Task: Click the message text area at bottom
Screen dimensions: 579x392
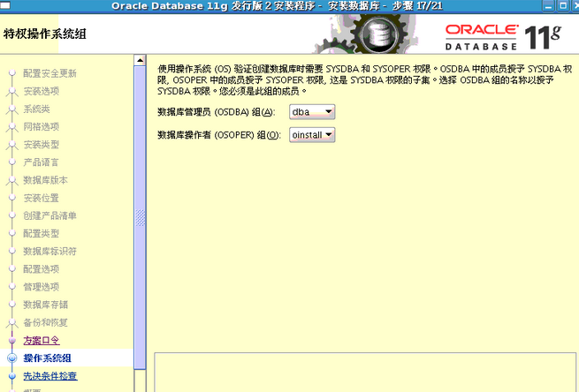Action: point(365,372)
